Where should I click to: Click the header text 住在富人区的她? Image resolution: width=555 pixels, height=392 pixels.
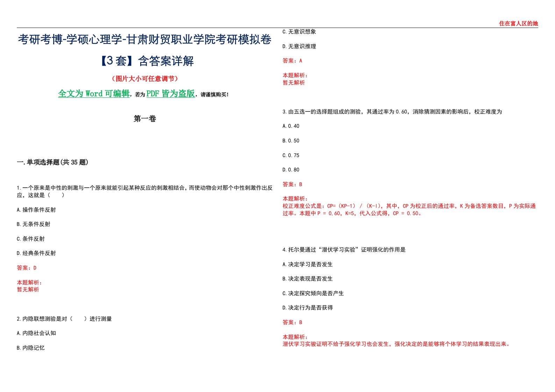click(518, 23)
